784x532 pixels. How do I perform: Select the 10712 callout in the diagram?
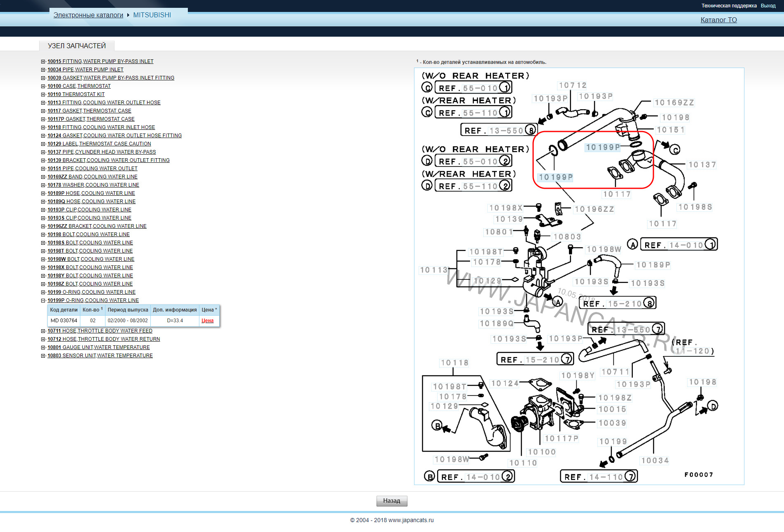click(x=573, y=85)
